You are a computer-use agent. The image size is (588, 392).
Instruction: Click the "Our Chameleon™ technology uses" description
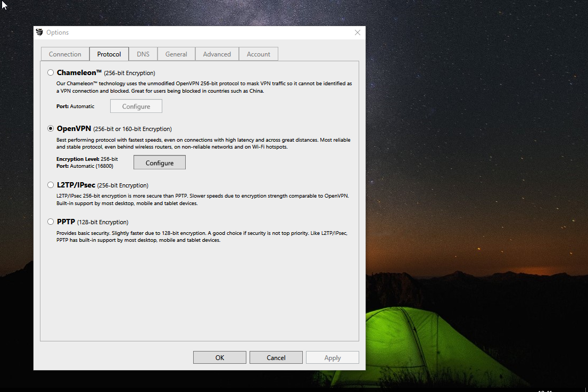[x=204, y=87]
